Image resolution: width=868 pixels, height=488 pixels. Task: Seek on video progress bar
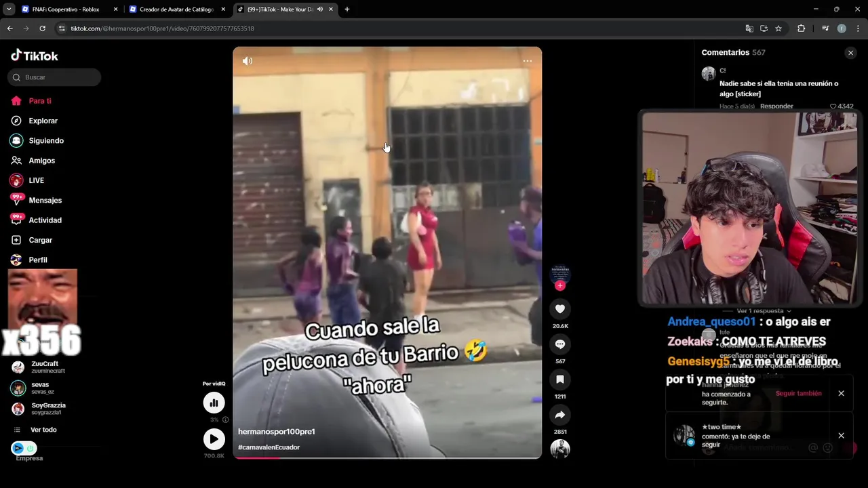pos(387,457)
